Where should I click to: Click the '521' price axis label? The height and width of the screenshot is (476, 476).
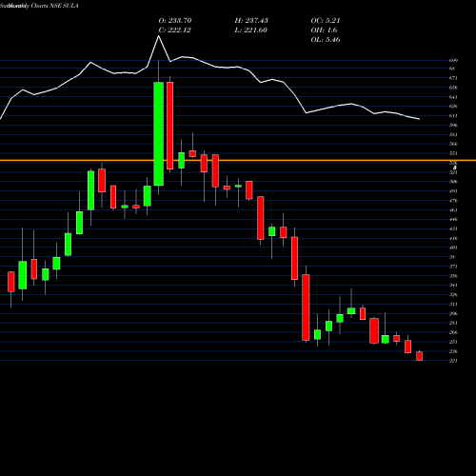tap(453, 172)
